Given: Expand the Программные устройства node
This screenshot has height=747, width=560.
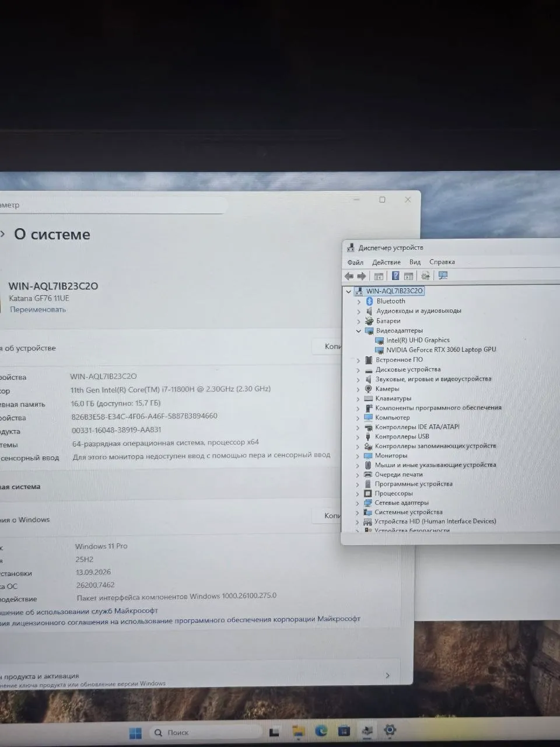Looking at the screenshot, I should pyautogui.click(x=358, y=484).
